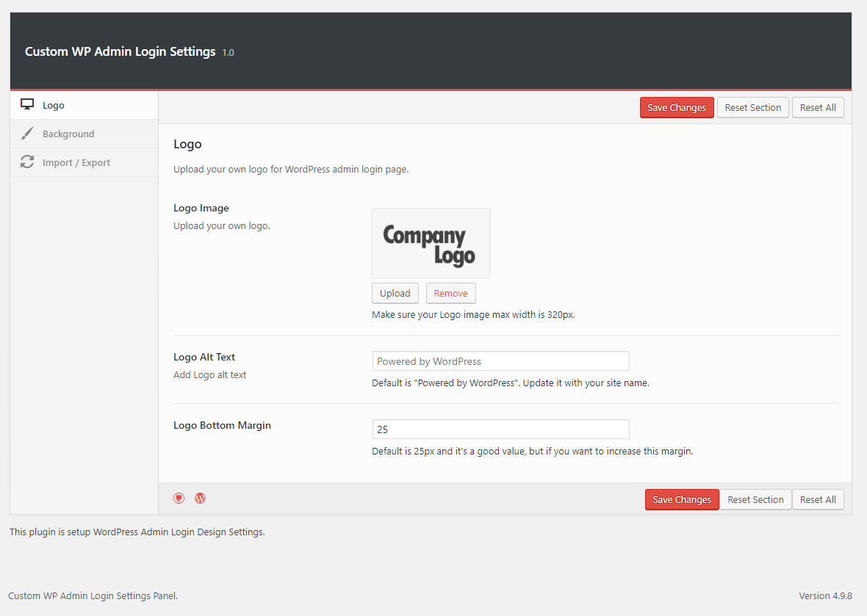Open the Import / Export tab
867x616 pixels.
(x=76, y=162)
